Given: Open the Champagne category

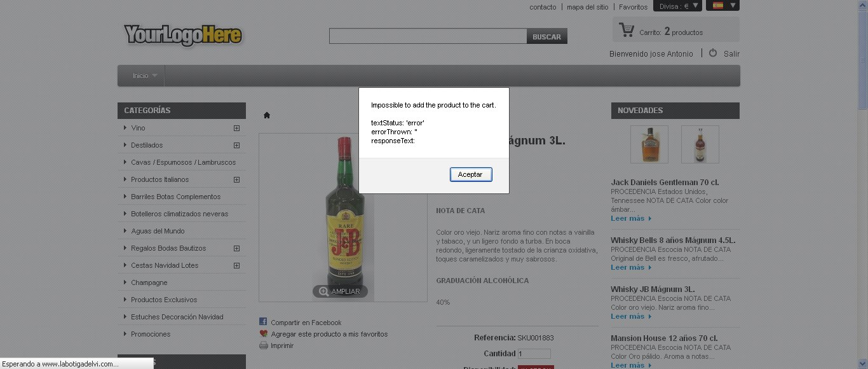Looking at the screenshot, I should click(149, 282).
